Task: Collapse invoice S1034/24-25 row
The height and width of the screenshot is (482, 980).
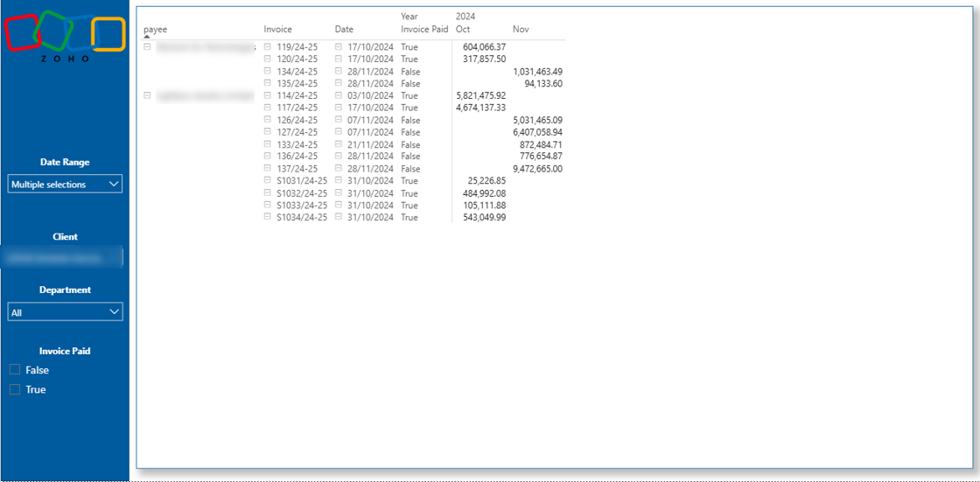Action: pos(268,217)
